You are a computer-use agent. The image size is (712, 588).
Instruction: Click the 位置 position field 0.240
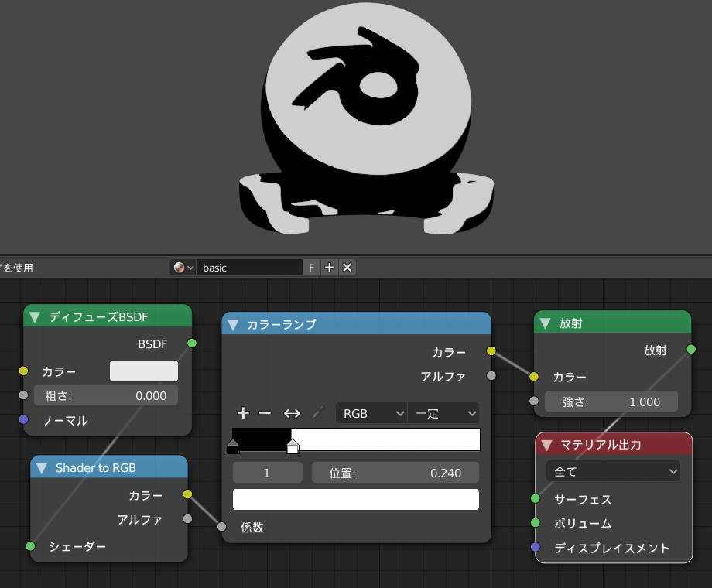click(395, 473)
